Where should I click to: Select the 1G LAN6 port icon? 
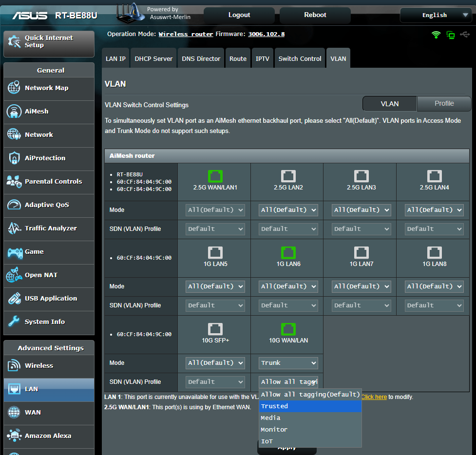pyautogui.click(x=288, y=252)
